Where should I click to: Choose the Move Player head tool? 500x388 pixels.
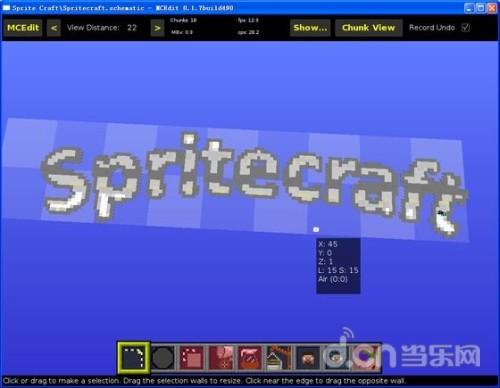(308, 358)
